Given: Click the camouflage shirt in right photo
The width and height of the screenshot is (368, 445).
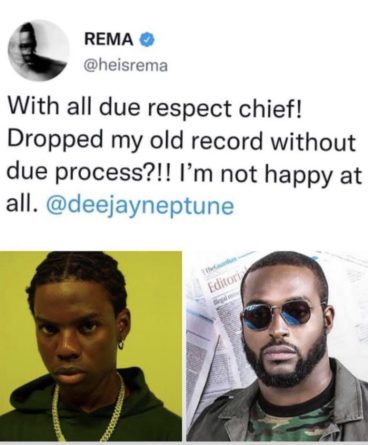Looking at the screenshot, I should click(293, 423).
